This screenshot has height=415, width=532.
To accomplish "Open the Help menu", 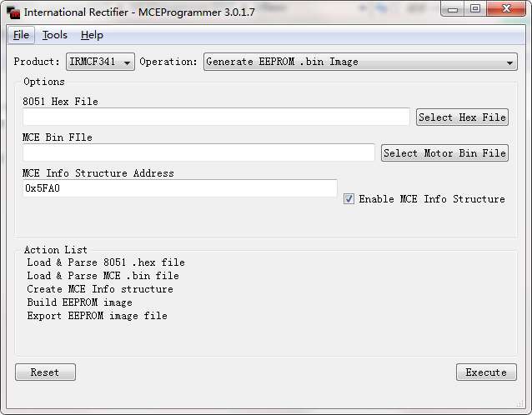I will (x=92, y=35).
